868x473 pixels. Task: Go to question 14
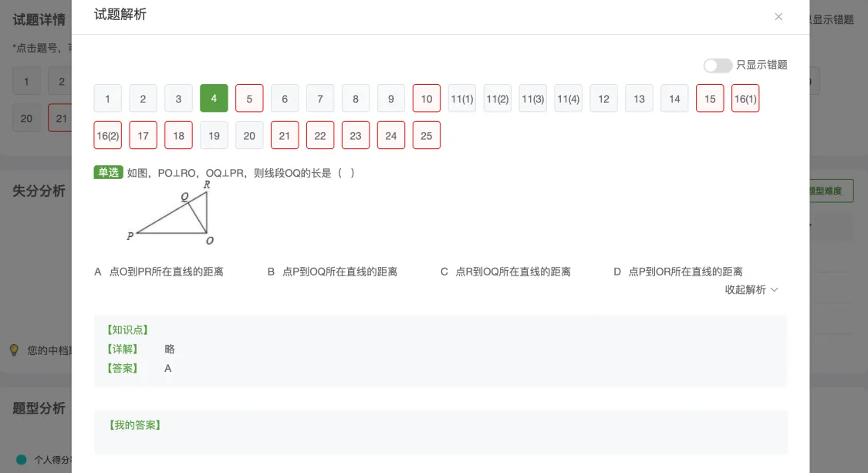[674, 99]
